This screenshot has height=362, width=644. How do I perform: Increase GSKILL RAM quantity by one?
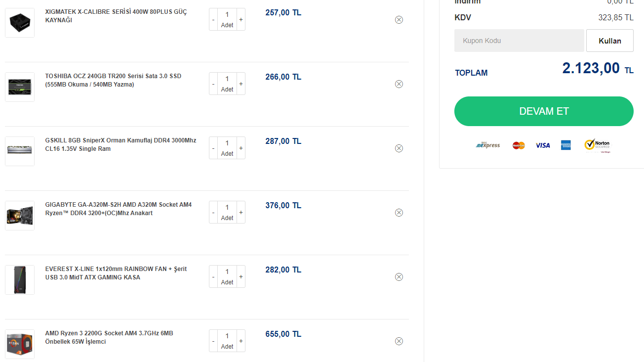(x=241, y=148)
